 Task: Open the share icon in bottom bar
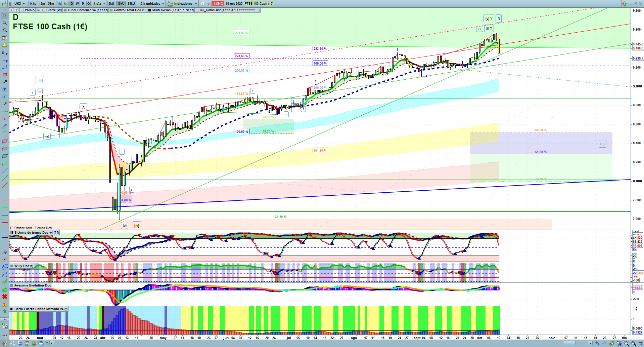click(13, 343)
